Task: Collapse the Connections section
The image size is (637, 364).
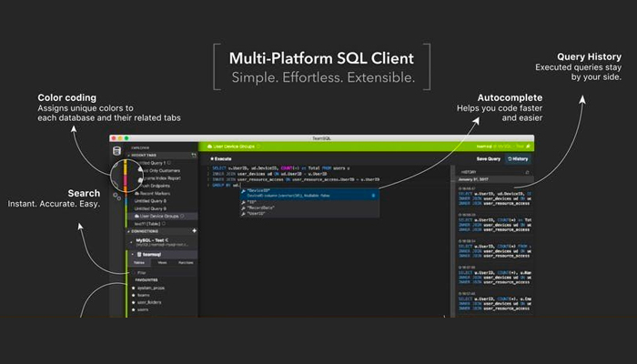Action: click(129, 231)
